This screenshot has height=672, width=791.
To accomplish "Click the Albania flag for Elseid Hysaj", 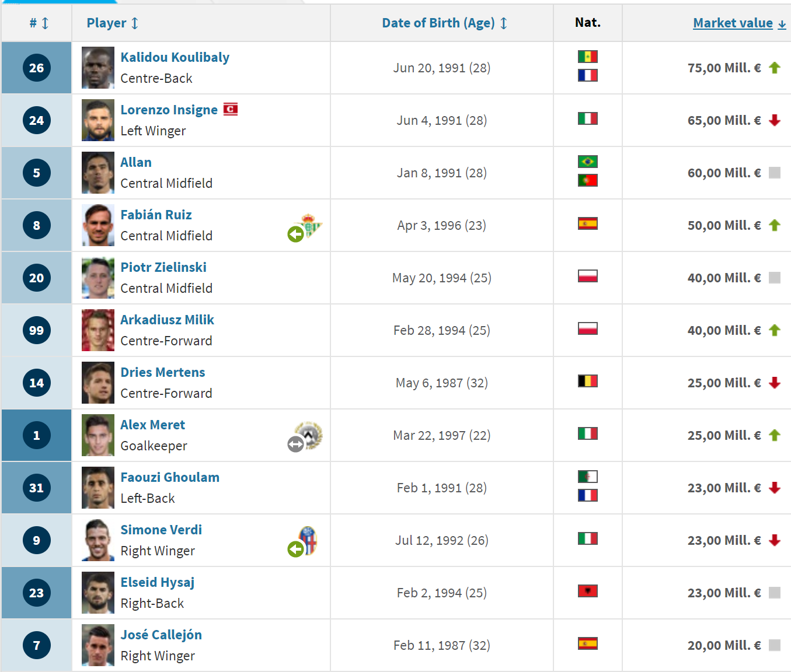I will 587,591.
